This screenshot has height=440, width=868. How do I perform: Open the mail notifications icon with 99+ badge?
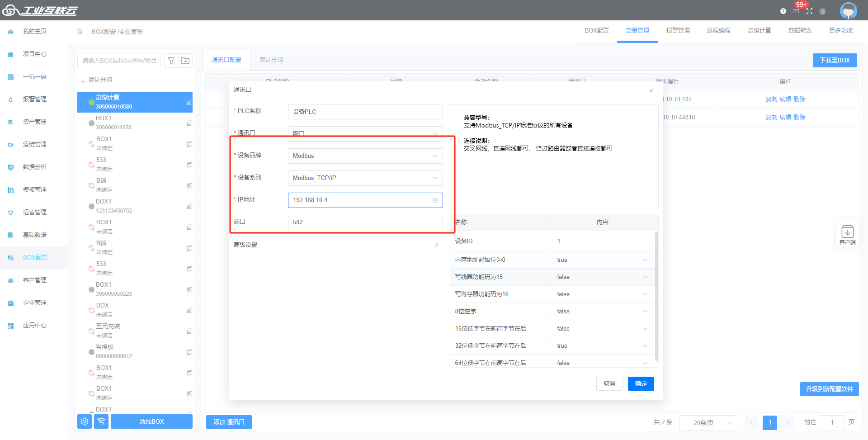796,11
